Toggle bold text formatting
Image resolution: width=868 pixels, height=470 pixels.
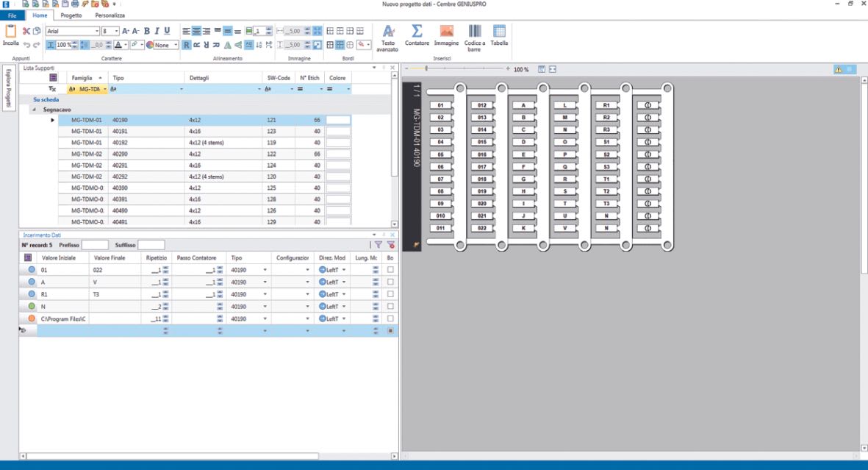(146, 32)
